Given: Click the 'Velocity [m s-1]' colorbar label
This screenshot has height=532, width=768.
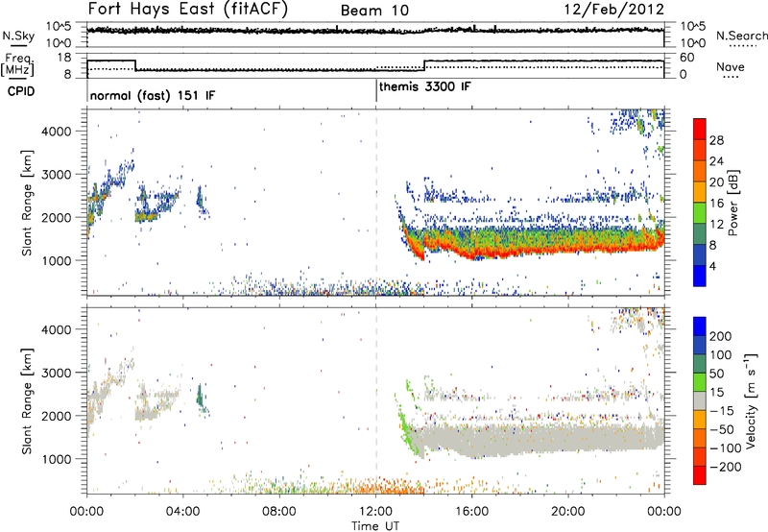Looking at the screenshot, I should tap(751, 400).
